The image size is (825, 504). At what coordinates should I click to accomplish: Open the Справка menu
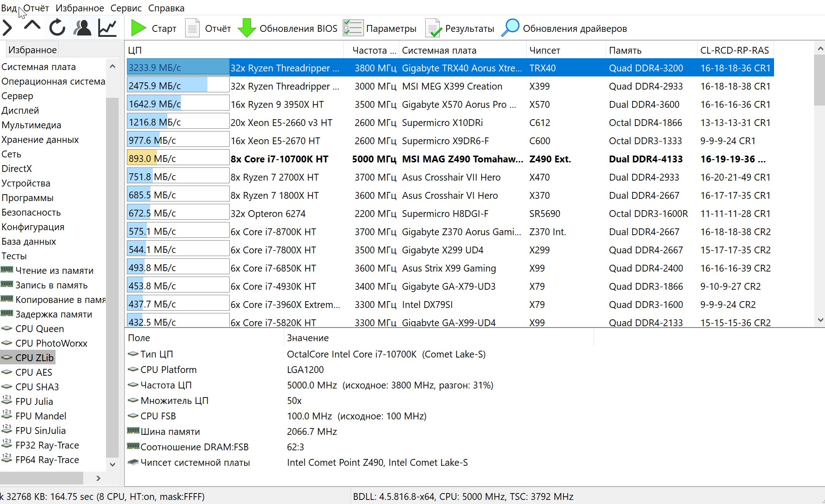click(166, 8)
